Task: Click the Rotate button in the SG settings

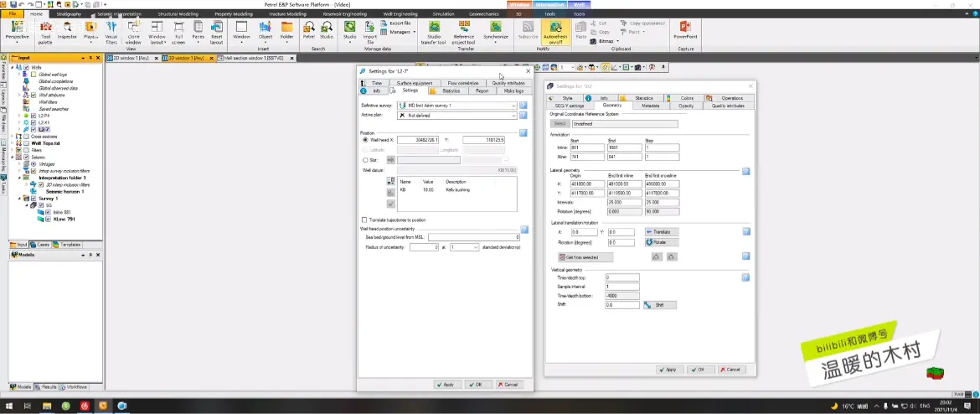Action: click(x=661, y=242)
